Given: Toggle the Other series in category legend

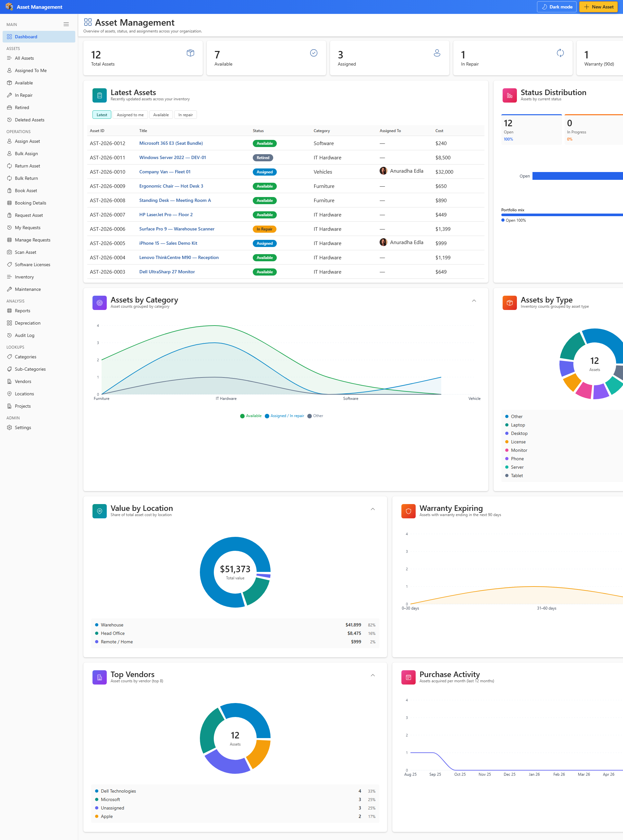Looking at the screenshot, I should pos(315,416).
